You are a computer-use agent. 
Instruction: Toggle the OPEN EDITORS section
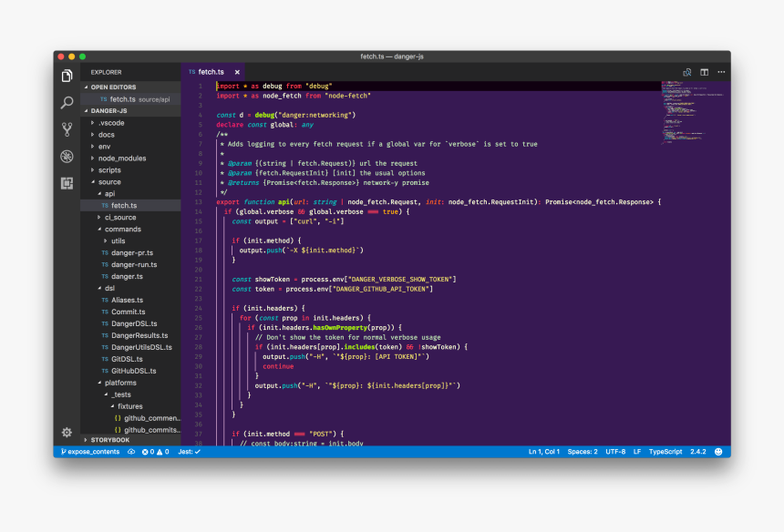click(113, 87)
